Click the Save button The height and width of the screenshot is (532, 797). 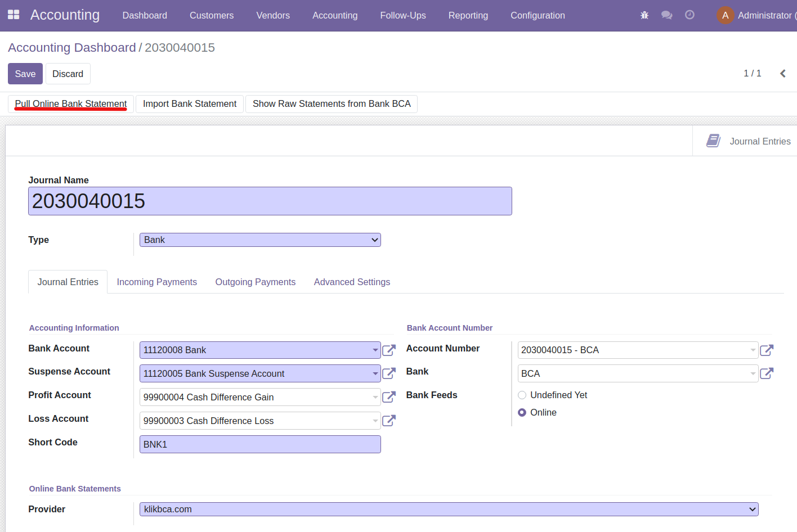(25, 74)
